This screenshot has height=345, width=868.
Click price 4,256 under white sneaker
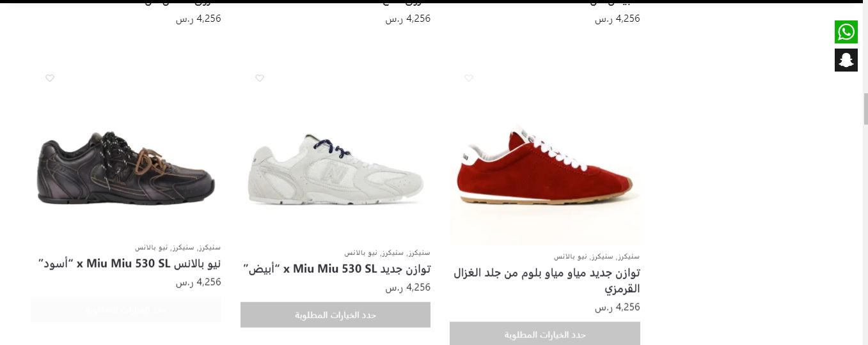pos(408,287)
